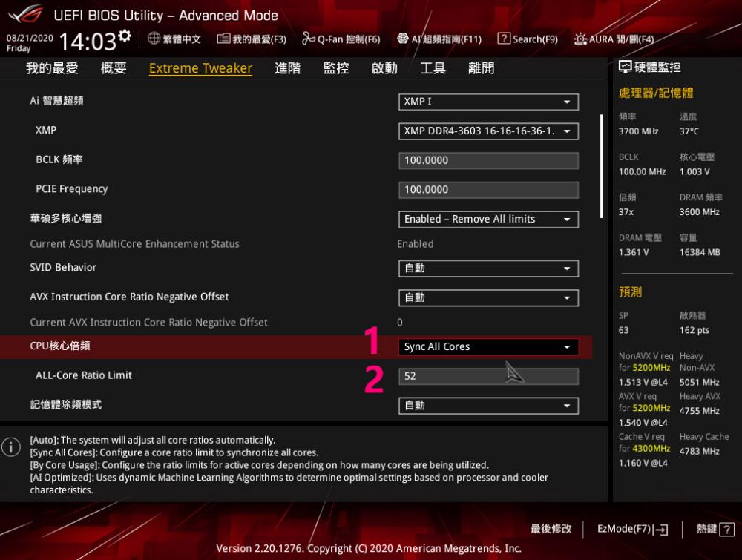The image size is (742, 560).
Task: Click the 處理器/記憶體 section heading
Action: coord(656,93)
